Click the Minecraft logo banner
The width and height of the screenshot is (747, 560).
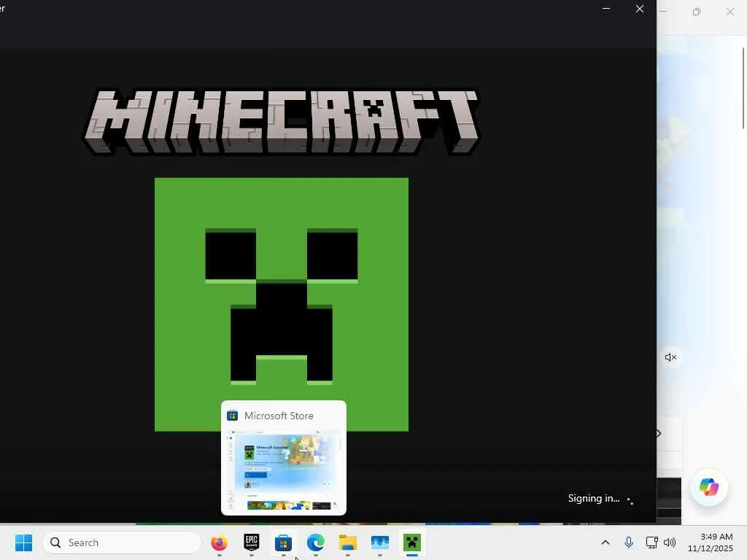(x=281, y=122)
